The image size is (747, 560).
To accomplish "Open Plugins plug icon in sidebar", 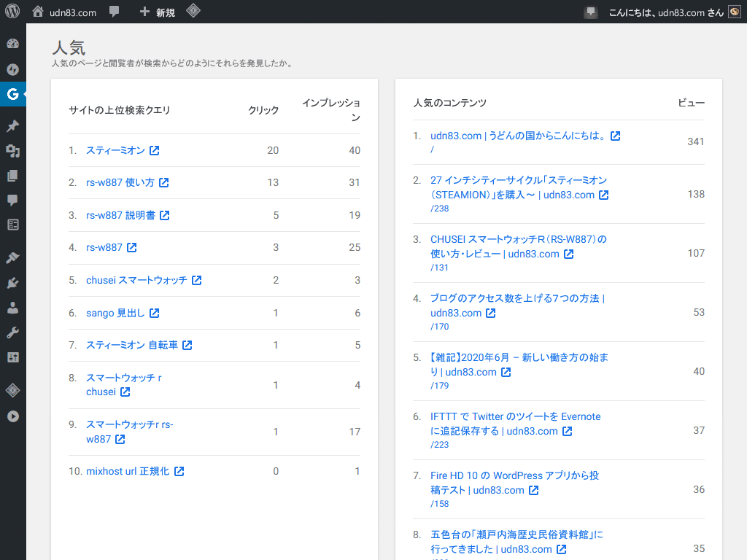I will click(x=13, y=283).
